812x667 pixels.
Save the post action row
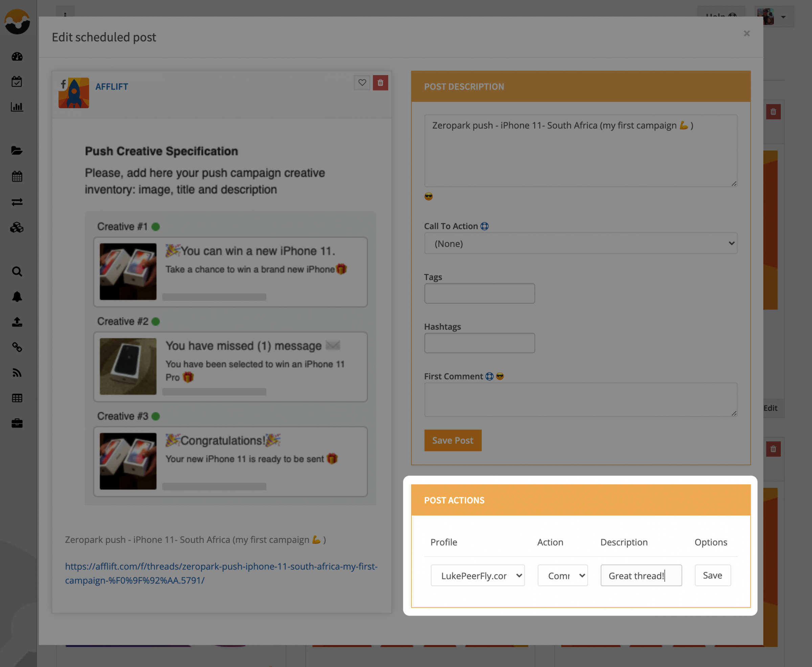pyautogui.click(x=712, y=575)
